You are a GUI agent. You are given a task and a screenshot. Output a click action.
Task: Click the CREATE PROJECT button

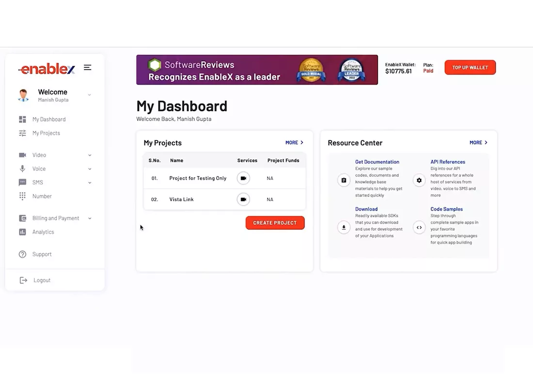pyautogui.click(x=275, y=223)
